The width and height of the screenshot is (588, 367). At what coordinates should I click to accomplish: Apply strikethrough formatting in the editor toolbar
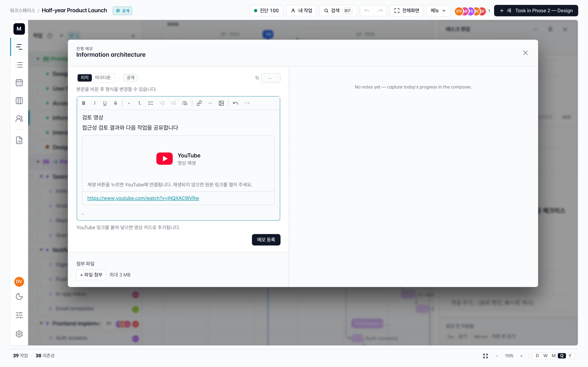click(115, 103)
